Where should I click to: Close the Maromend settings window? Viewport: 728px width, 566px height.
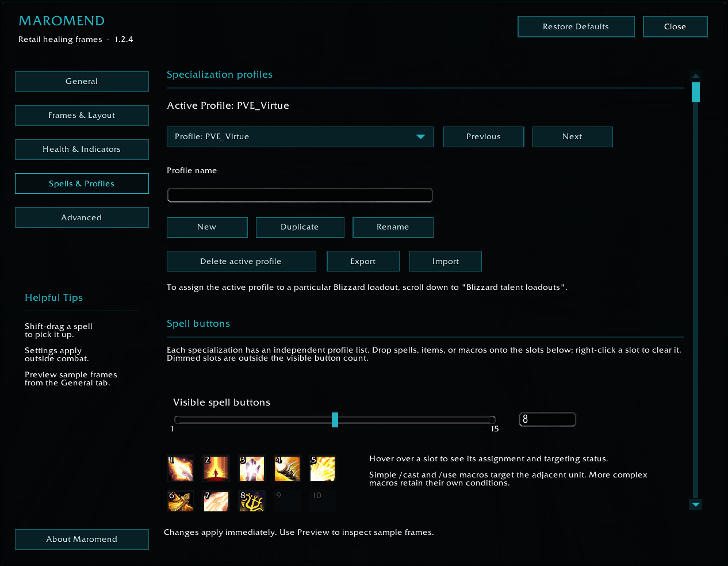pyautogui.click(x=675, y=26)
